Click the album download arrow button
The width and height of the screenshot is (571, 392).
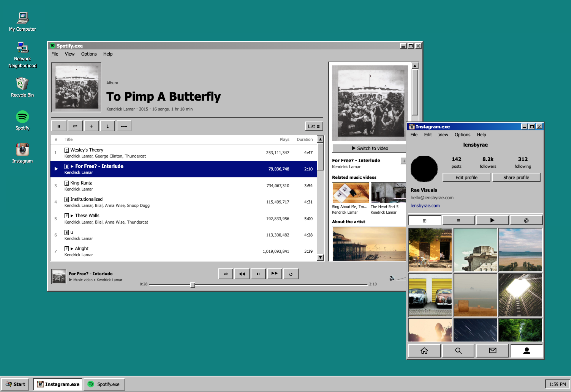tap(108, 126)
